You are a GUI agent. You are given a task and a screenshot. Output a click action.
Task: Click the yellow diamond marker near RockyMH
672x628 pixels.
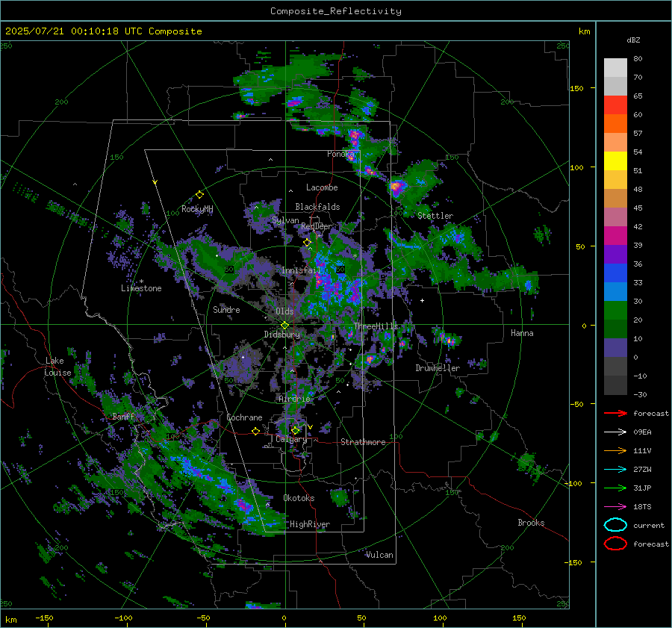199,195
